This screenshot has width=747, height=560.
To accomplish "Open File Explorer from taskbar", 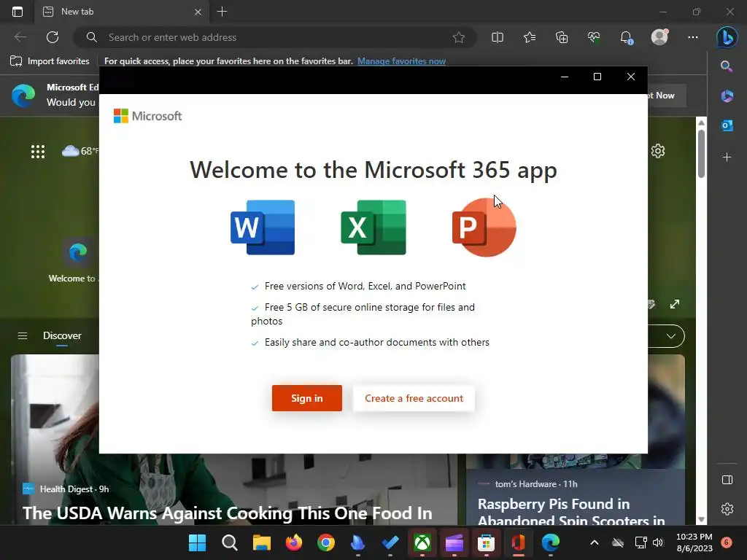I will click(x=262, y=542).
